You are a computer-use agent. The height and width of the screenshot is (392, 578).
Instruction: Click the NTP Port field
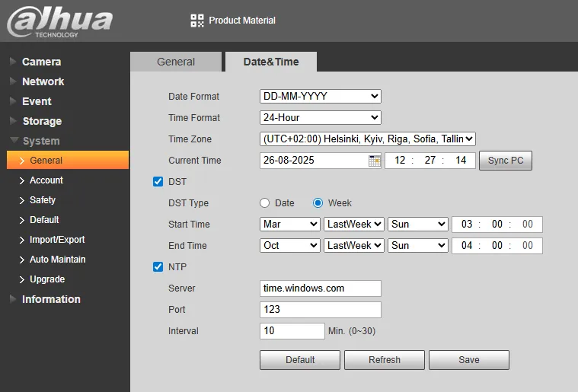coord(321,310)
